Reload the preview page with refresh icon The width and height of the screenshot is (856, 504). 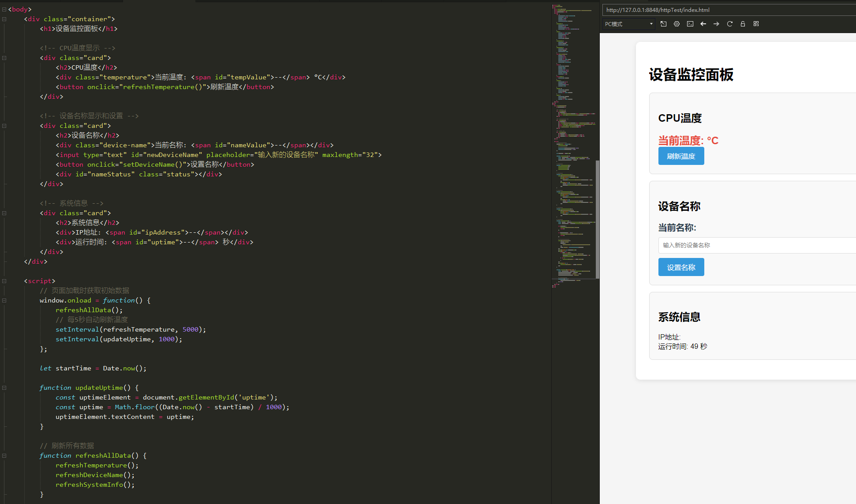coord(729,24)
